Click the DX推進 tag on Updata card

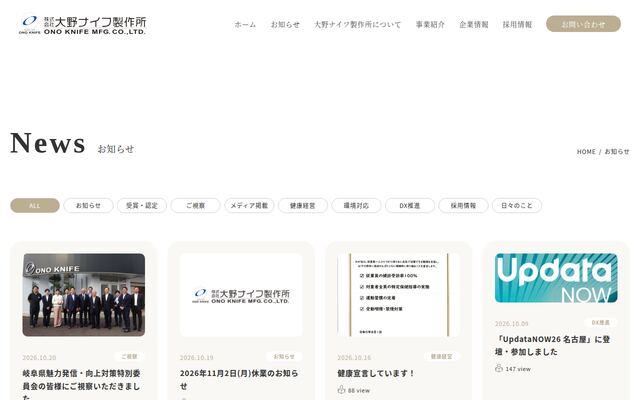(601, 322)
